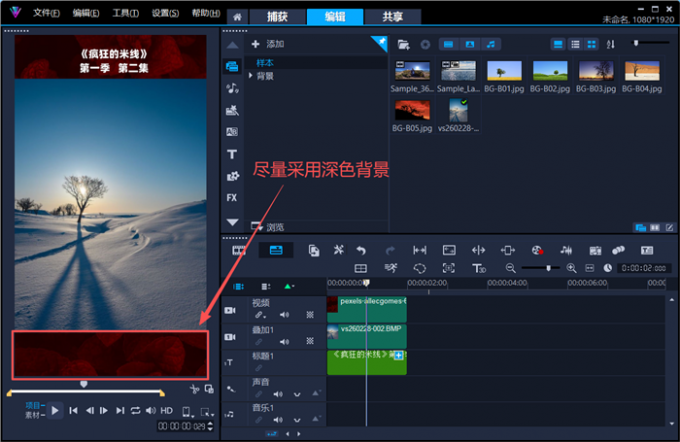680x442 pixels.
Task: Switch to storyboard view (filmstrip icon)
Action: (239, 250)
